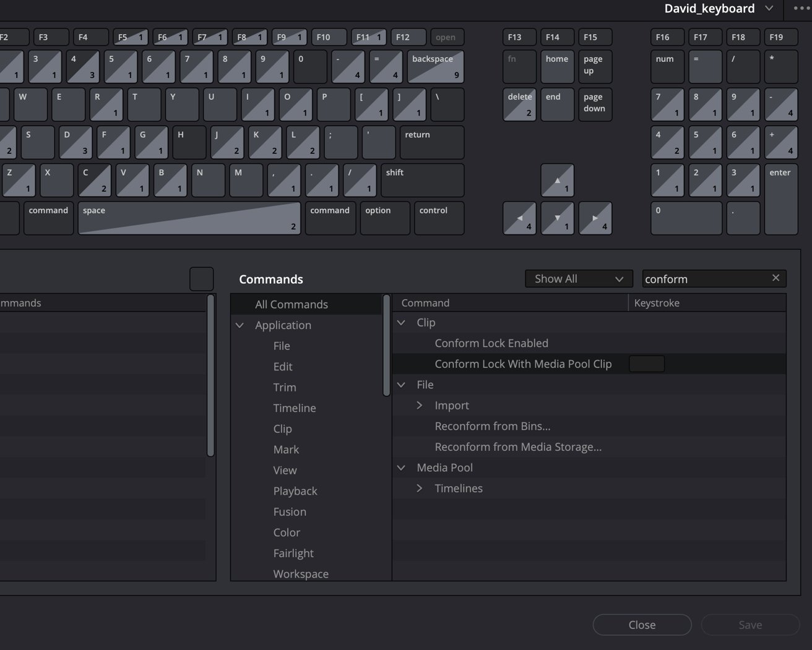
Task: Expand the Import command group
Action: (x=420, y=406)
